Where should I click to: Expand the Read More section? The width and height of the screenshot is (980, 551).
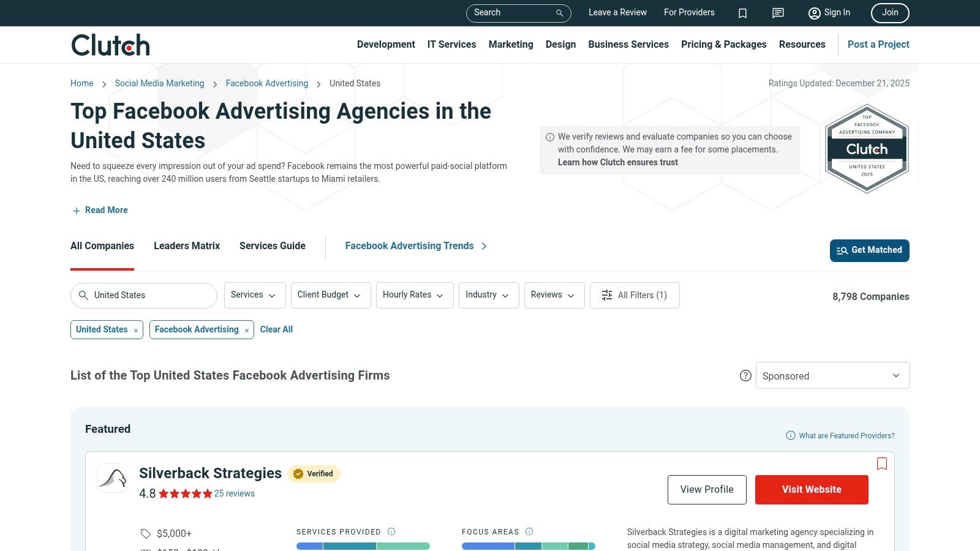(x=99, y=210)
